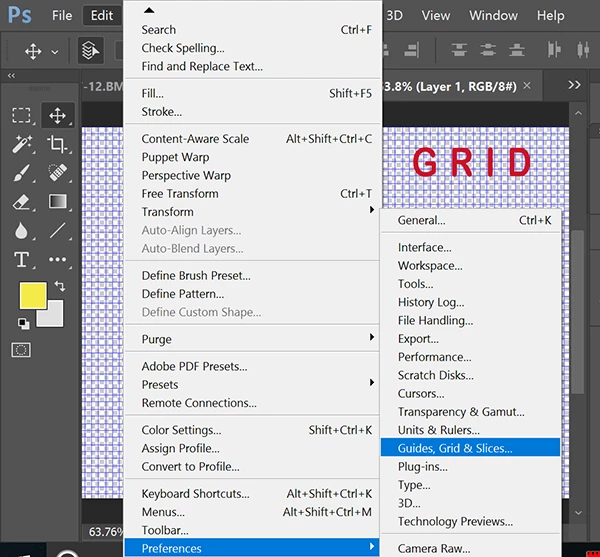Open the 3D menu

[394, 15]
